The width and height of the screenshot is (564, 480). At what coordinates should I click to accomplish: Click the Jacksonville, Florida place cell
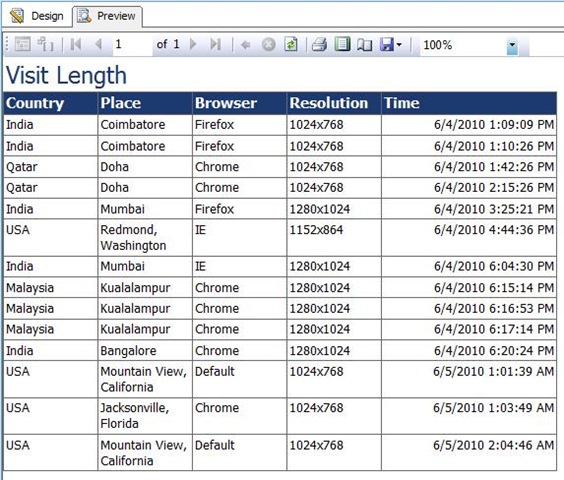pos(145,416)
